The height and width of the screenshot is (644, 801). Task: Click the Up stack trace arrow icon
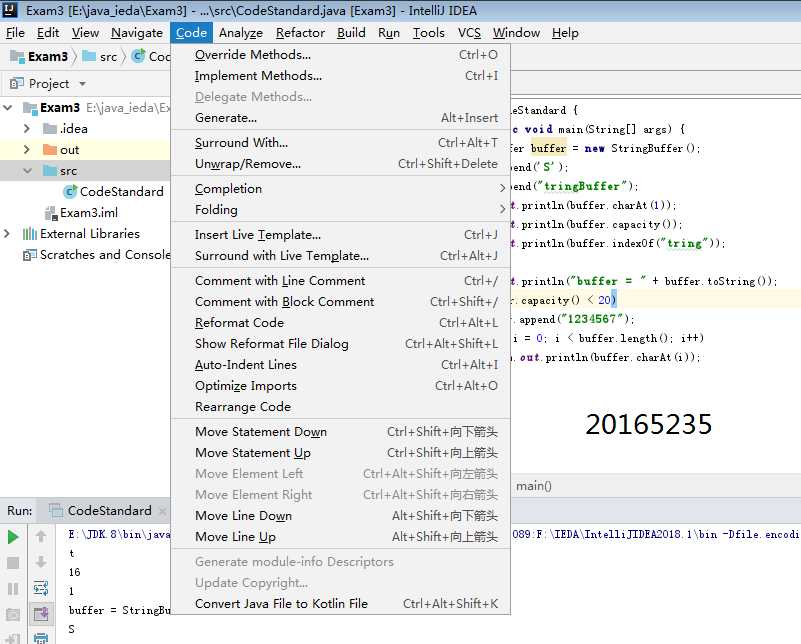pyautogui.click(x=41, y=536)
